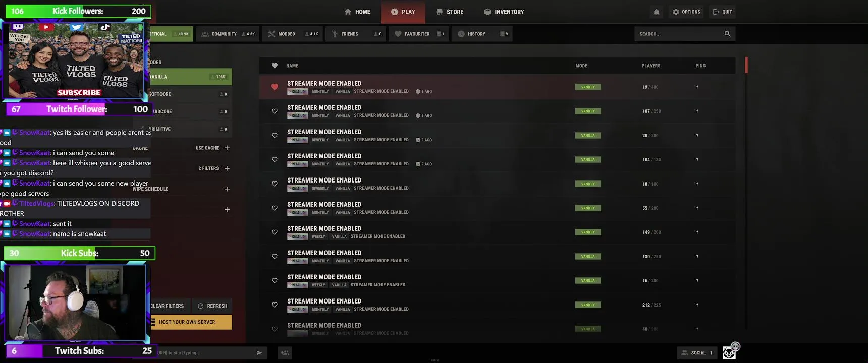Favourite the server with 107/250 players
This screenshot has height=363, width=868.
click(x=275, y=111)
